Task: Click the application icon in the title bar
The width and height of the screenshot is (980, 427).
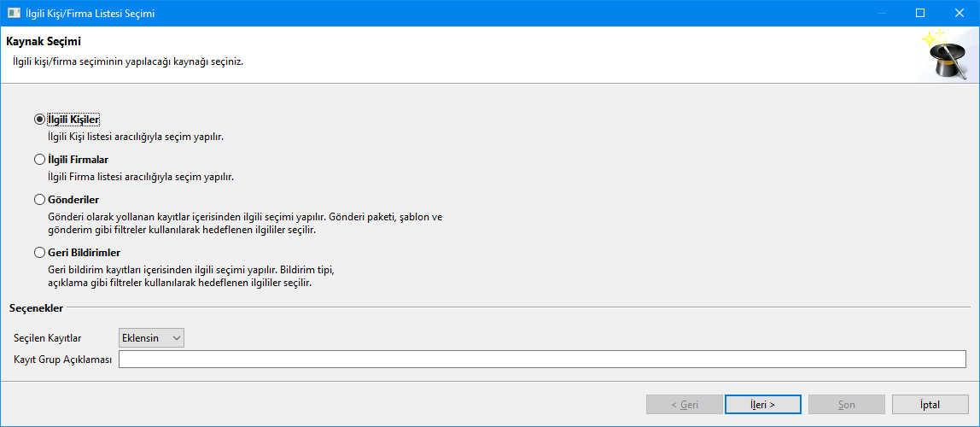Action: click(x=14, y=14)
